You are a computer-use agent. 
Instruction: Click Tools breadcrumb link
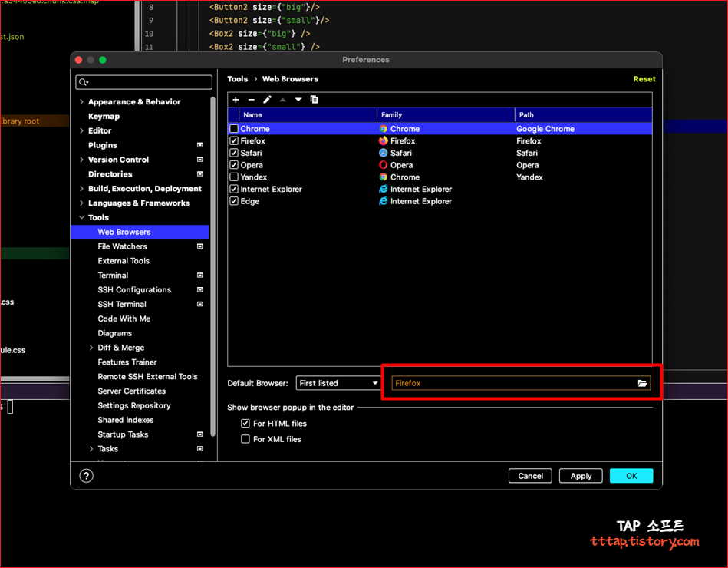pyautogui.click(x=237, y=79)
